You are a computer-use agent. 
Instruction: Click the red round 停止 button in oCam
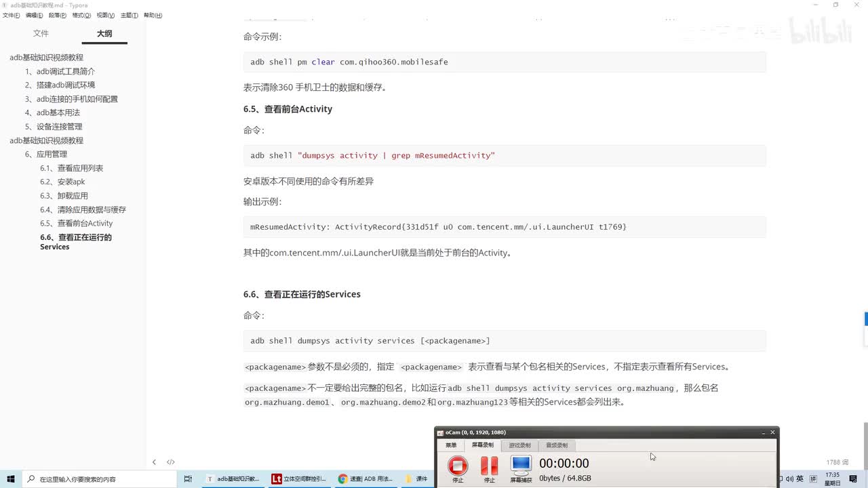[458, 466]
